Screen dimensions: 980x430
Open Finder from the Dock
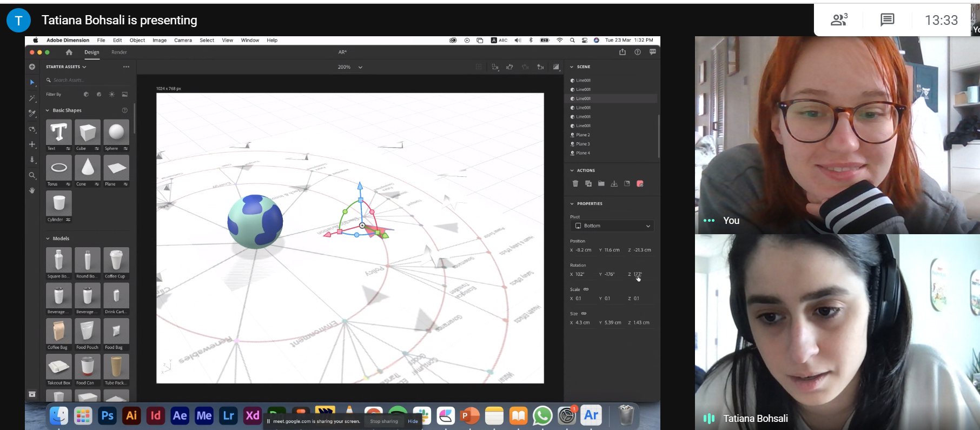pos(59,415)
